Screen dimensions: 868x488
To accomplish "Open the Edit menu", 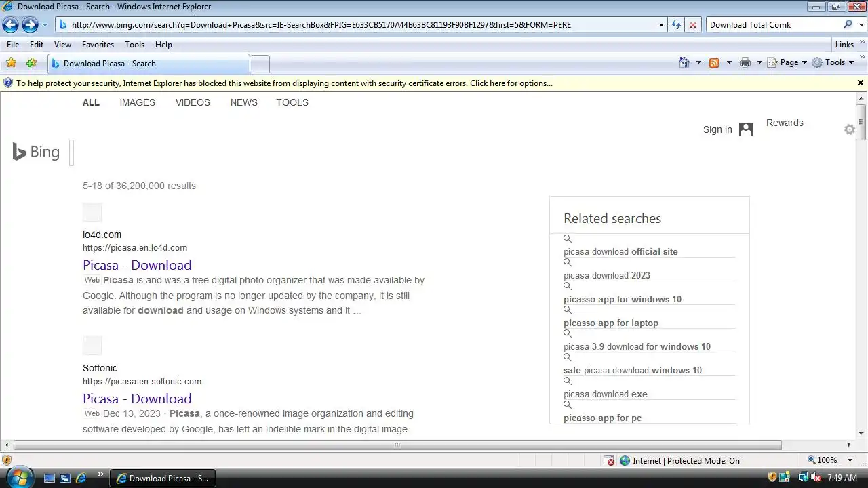I will point(37,45).
